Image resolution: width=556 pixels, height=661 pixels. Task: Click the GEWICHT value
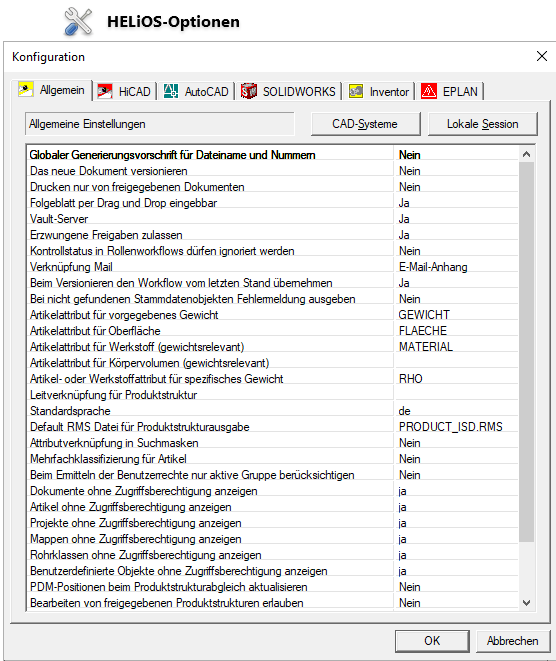coord(424,315)
